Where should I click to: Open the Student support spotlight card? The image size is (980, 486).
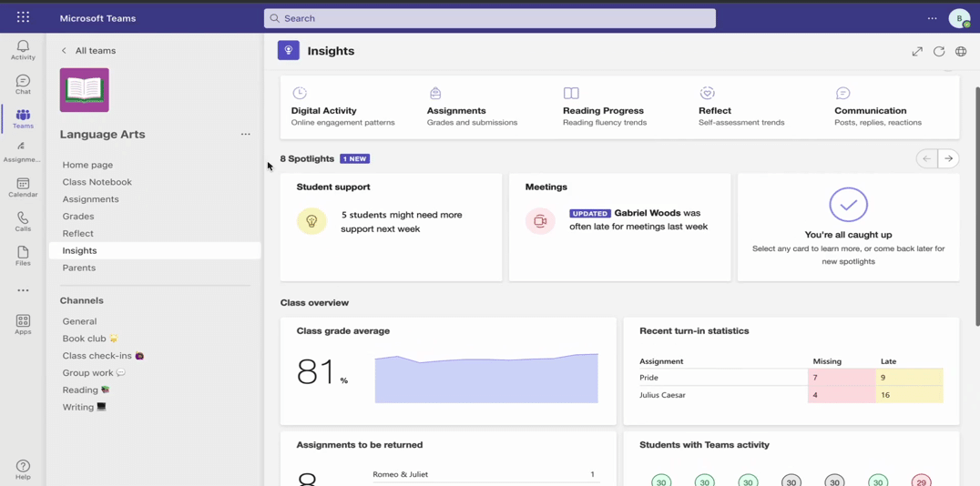coord(391,226)
